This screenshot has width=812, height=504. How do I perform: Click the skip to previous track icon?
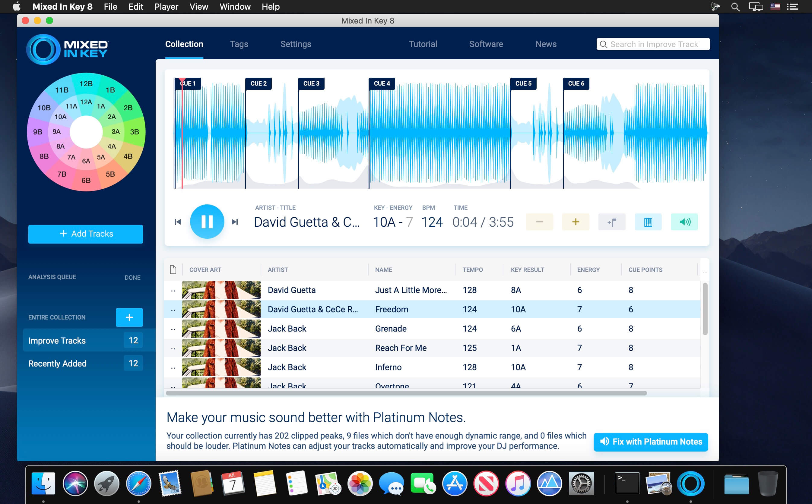click(x=178, y=221)
